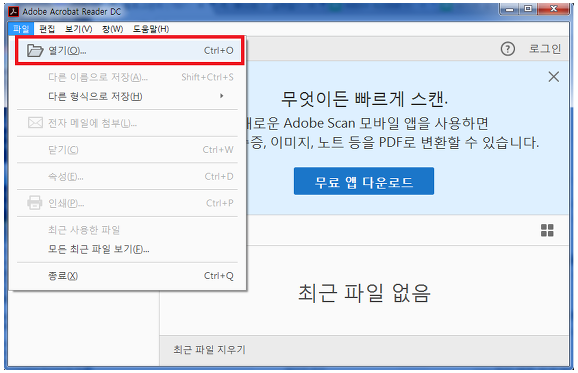Expand the 다른 형식으로 저장(H) submenu
The height and width of the screenshot is (373, 578).
click(127, 96)
